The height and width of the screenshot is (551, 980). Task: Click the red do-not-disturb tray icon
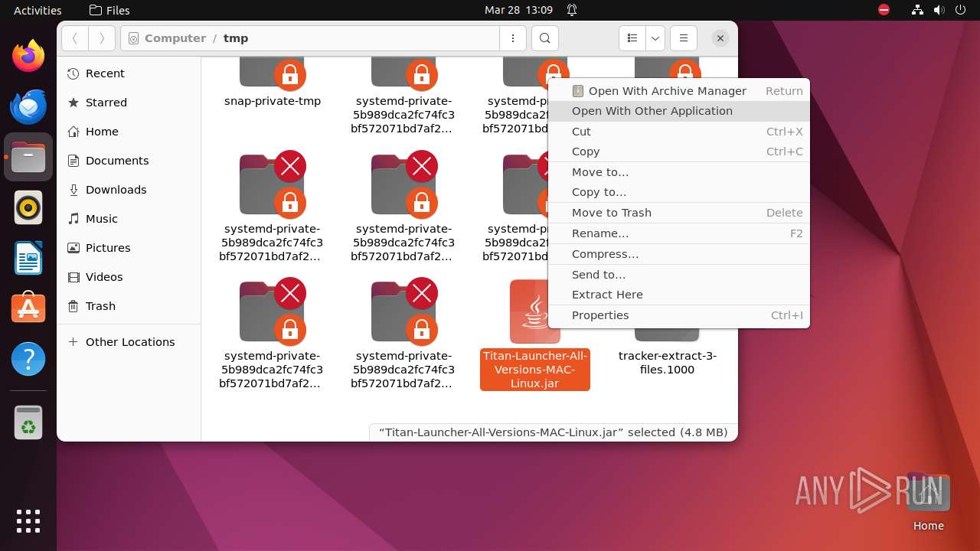[x=884, y=10]
